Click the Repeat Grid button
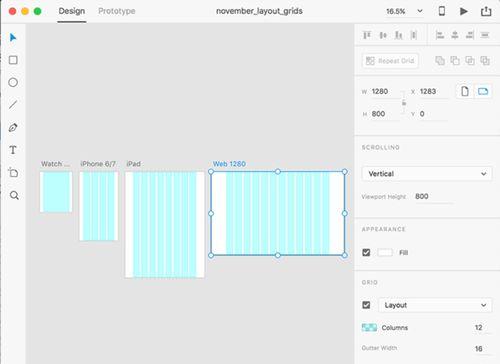This screenshot has width=500, height=364. pos(390,61)
